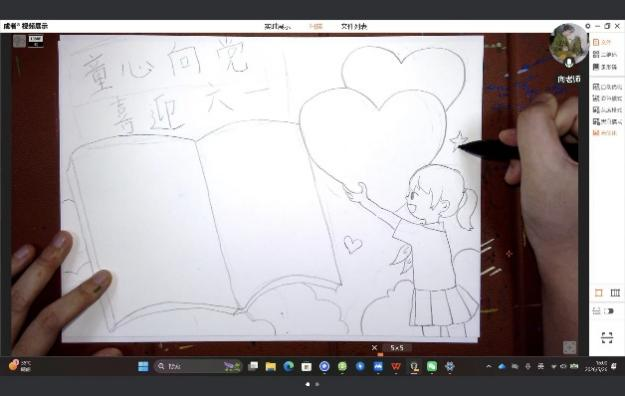Select the orange highlighted middle tab in header
This screenshot has width=625, height=396.
point(316,27)
